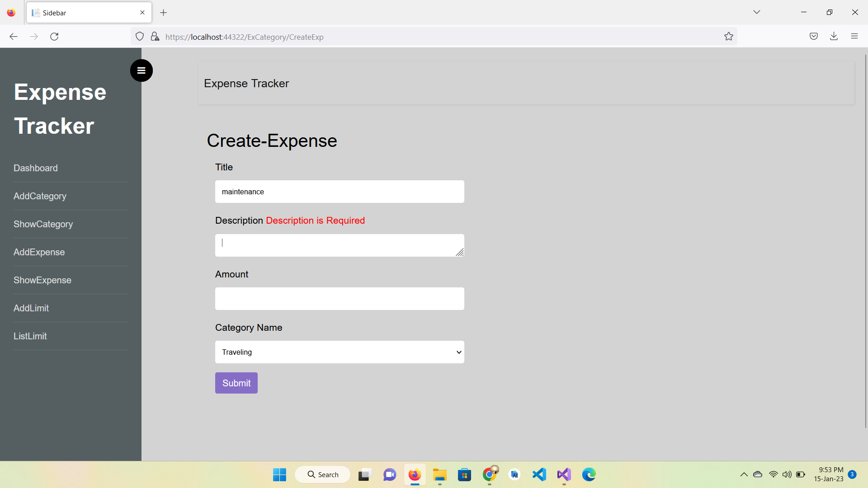Click the tracking protection shield icon
The width and height of the screenshot is (868, 488).
click(x=139, y=36)
